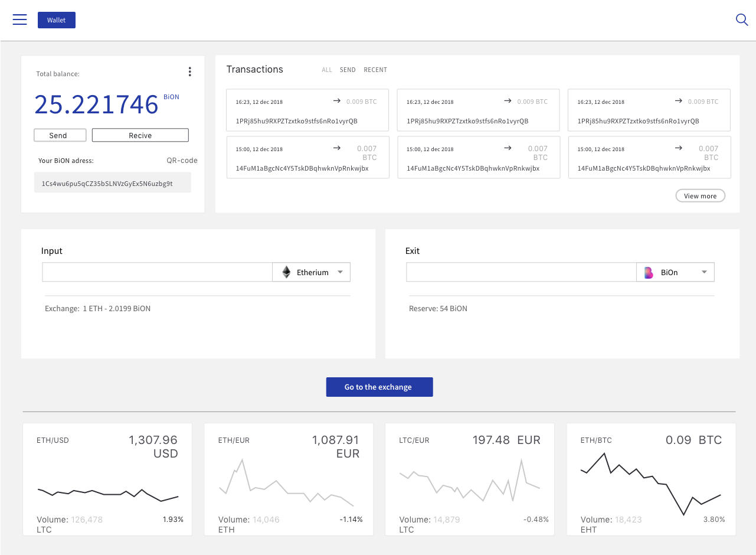756x555 pixels.
Task: Click the Input amount field
Action: 157,272
